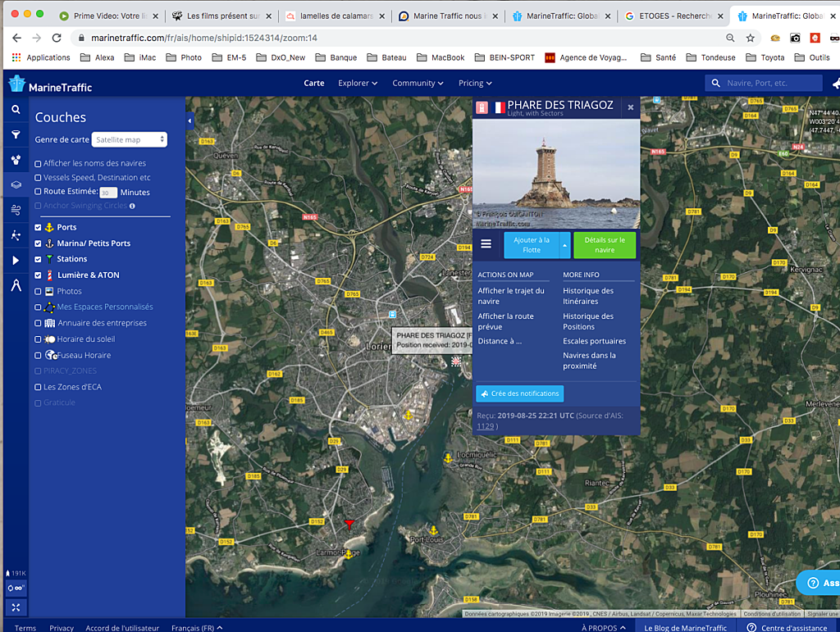Zoom page using the magnifier icon in address bar
840x632 pixels.
pos(730,38)
